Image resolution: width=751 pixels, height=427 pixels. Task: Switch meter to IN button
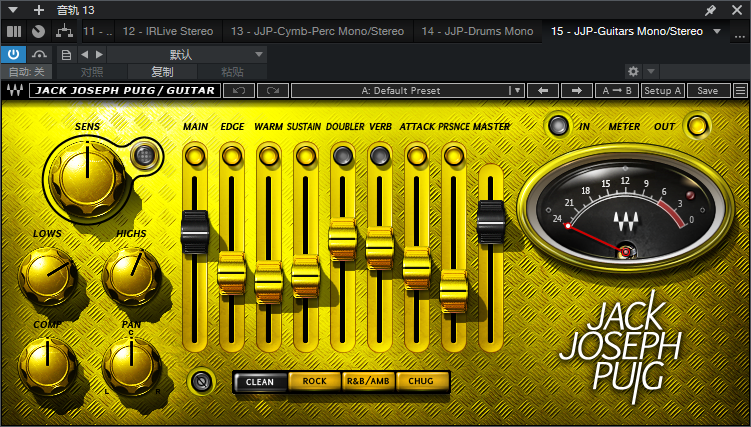click(558, 126)
